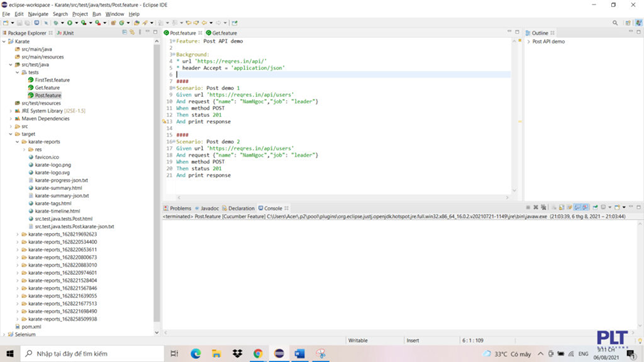Click the Save All toolbar icon

tap(28, 23)
